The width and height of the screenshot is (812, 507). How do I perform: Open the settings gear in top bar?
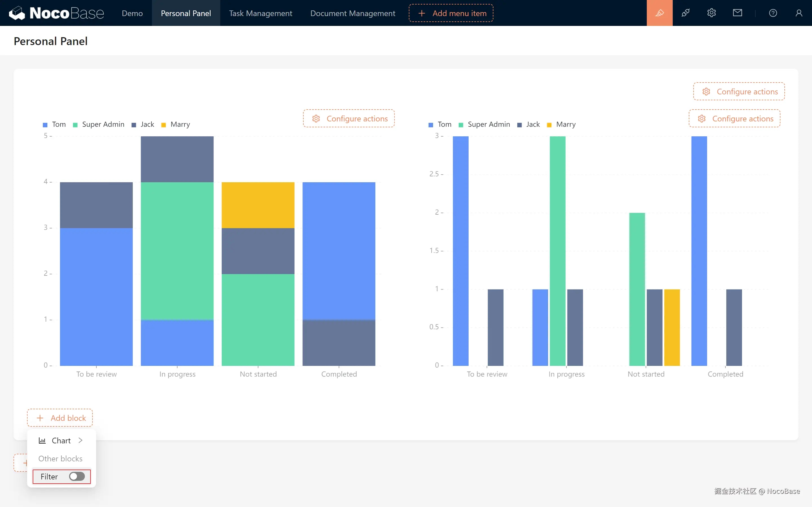pyautogui.click(x=711, y=13)
